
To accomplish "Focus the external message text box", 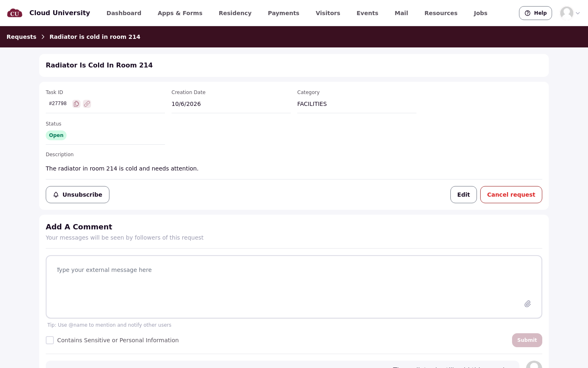I will tap(294, 287).
